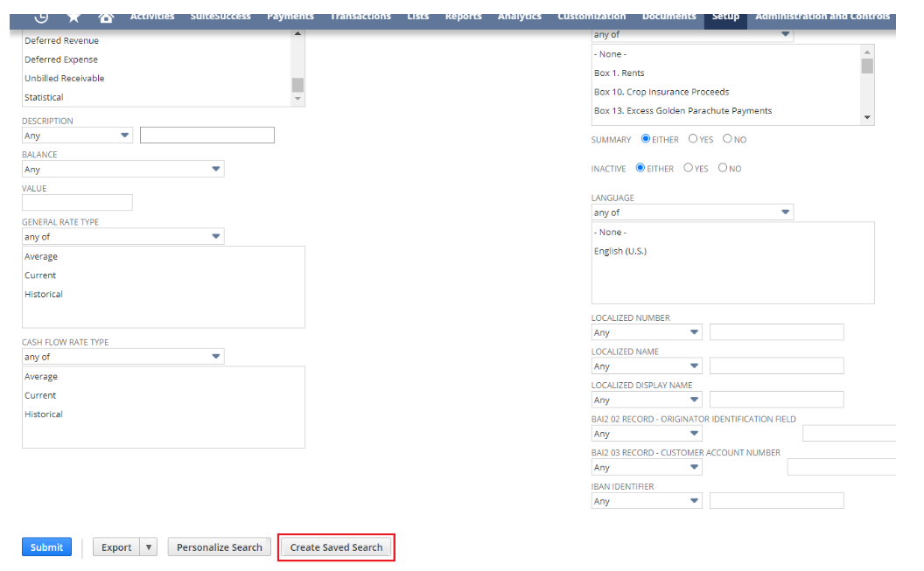Open Localized Number operator dropdown
Image resolution: width=924 pixels, height=571 pixels.
pyautogui.click(x=647, y=332)
